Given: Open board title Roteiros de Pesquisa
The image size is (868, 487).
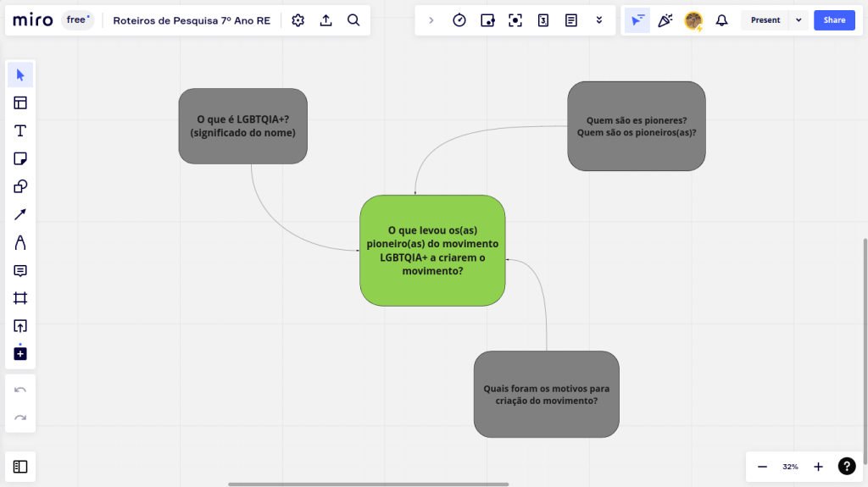Looking at the screenshot, I should [x=192, y=20].
